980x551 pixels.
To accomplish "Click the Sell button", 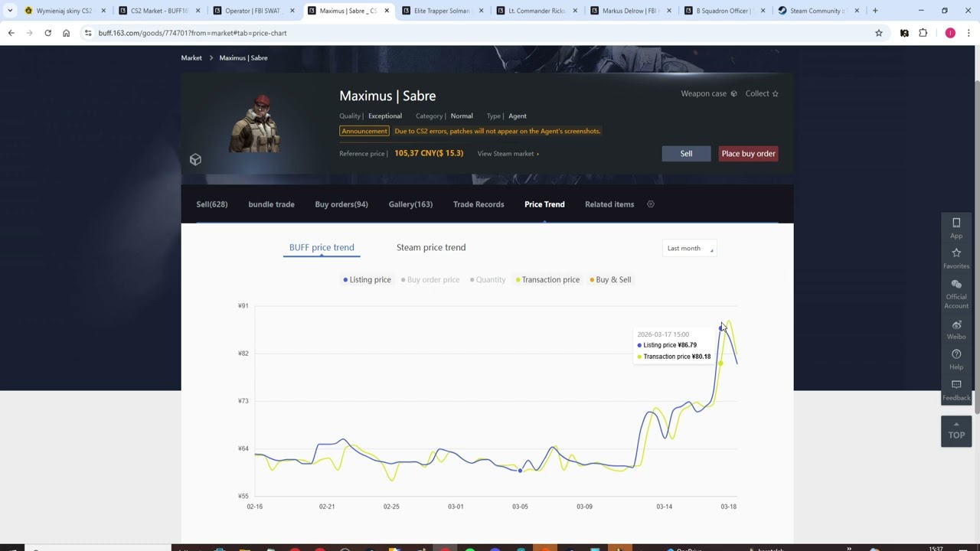I will [x=686, y=153].
